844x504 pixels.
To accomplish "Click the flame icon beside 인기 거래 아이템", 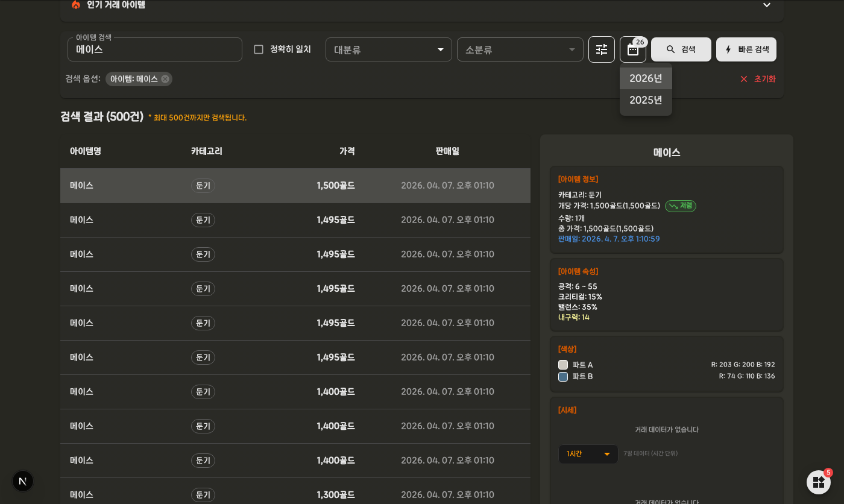I will (76, 5).
